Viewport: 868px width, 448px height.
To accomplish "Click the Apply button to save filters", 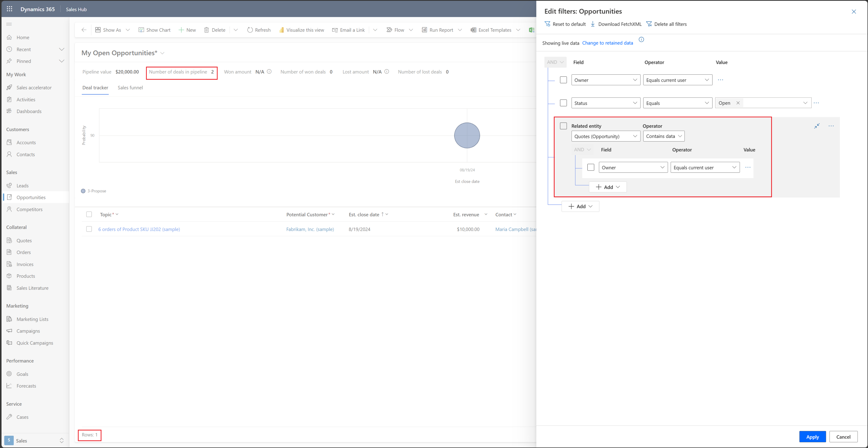I will tap(813, 435).
